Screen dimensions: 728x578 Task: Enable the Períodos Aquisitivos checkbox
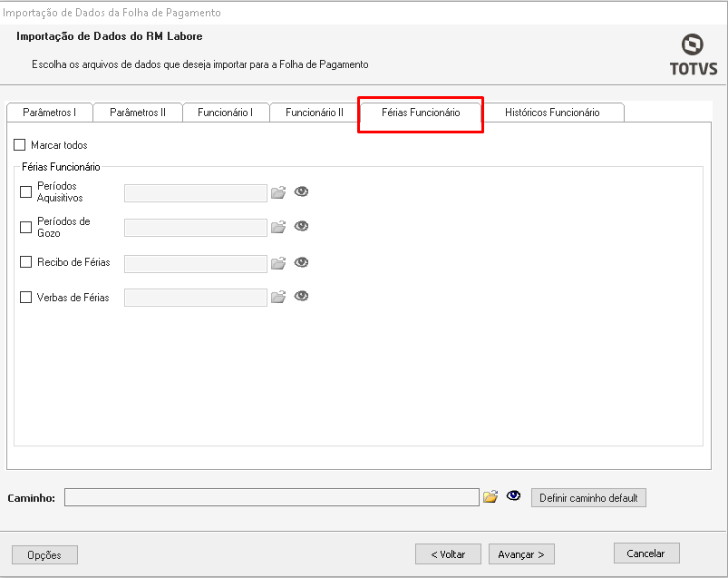pos(26,191)
